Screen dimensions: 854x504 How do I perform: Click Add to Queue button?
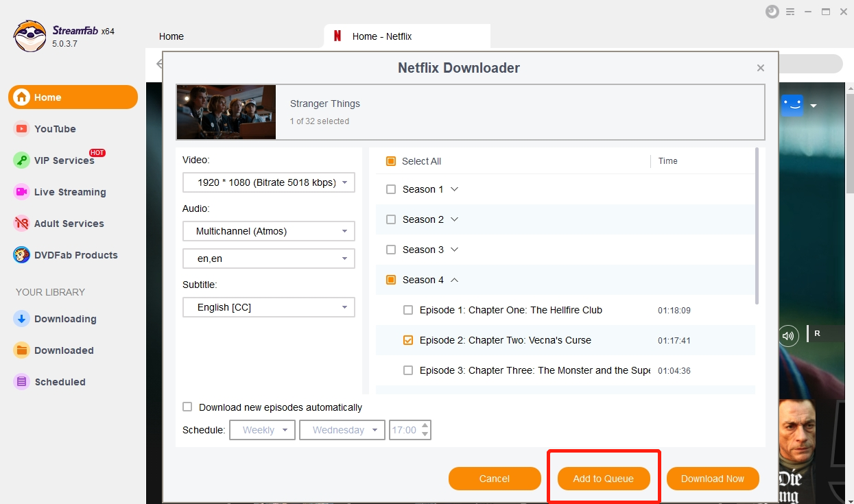pos(604,479)
